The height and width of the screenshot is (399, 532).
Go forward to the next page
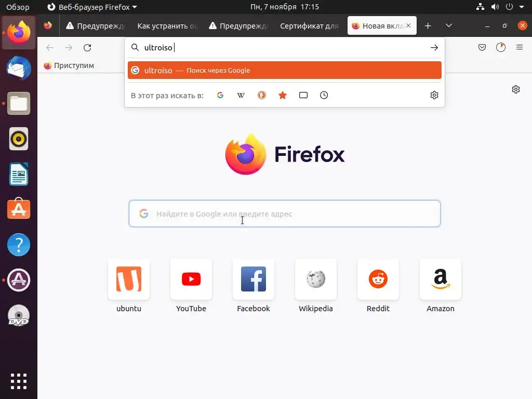coord(69,47)
